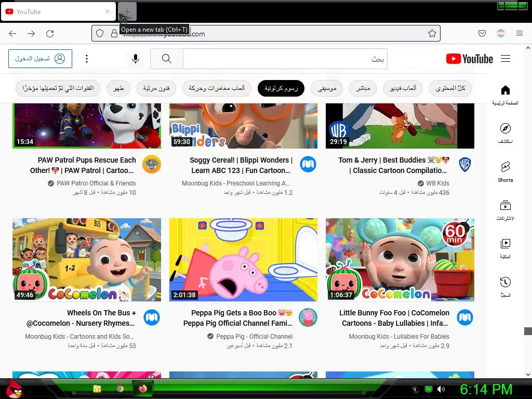Open Firefox hamburger application menu
Image resolution: width=532 pixels, height=399 pixels.
(520, 33)
